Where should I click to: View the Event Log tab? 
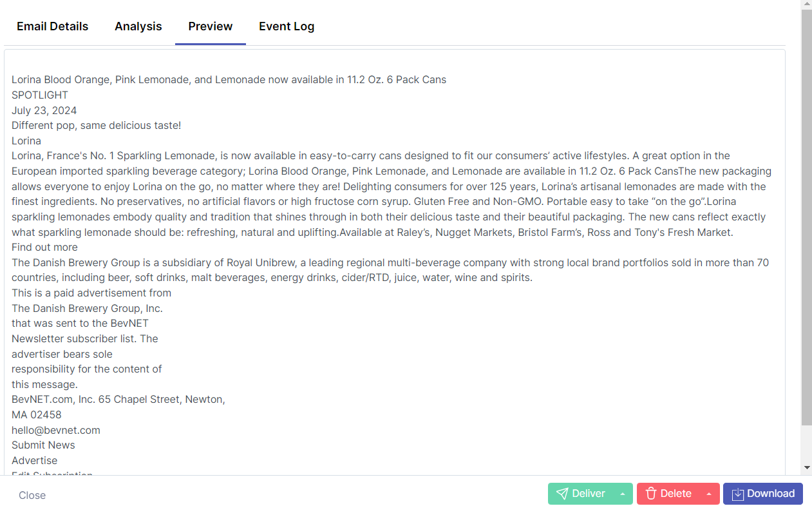coord(287,26)
